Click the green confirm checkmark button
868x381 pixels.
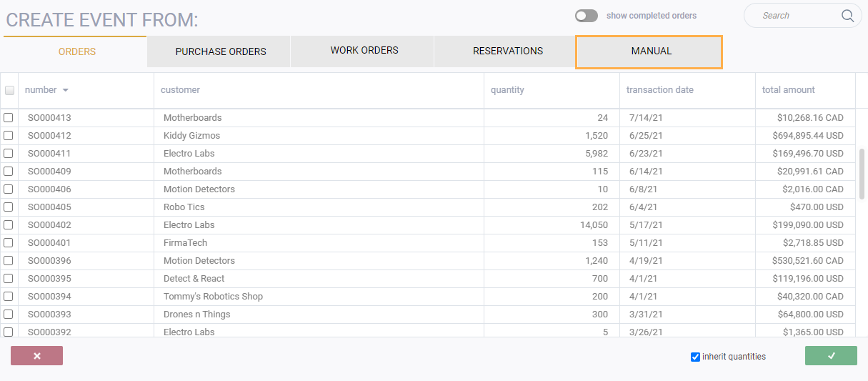pos(831,356)
